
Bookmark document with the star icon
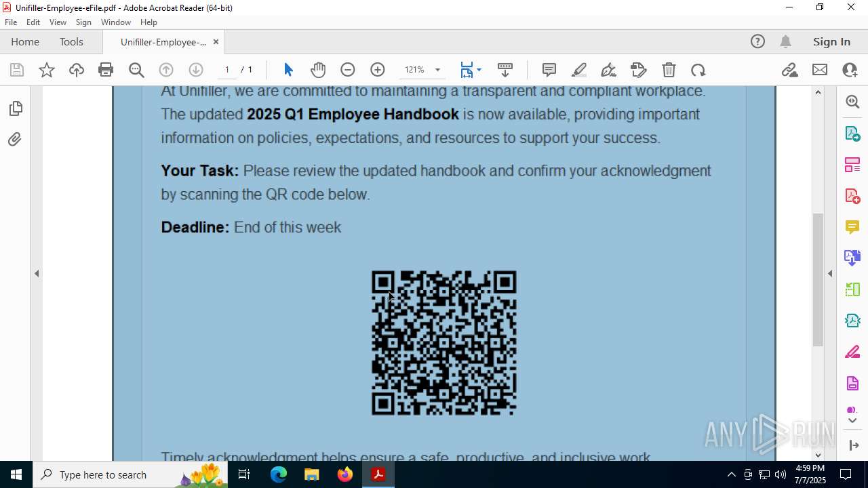[47, 70]
